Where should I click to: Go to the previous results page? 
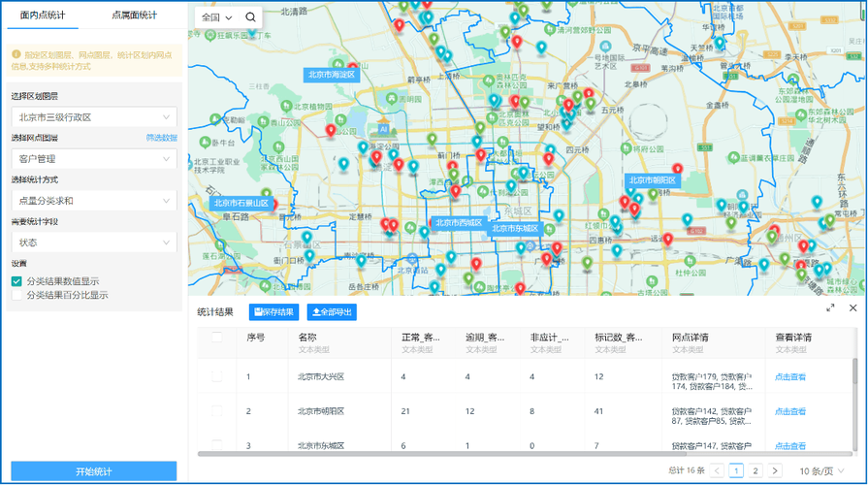(x=717, y=471)
